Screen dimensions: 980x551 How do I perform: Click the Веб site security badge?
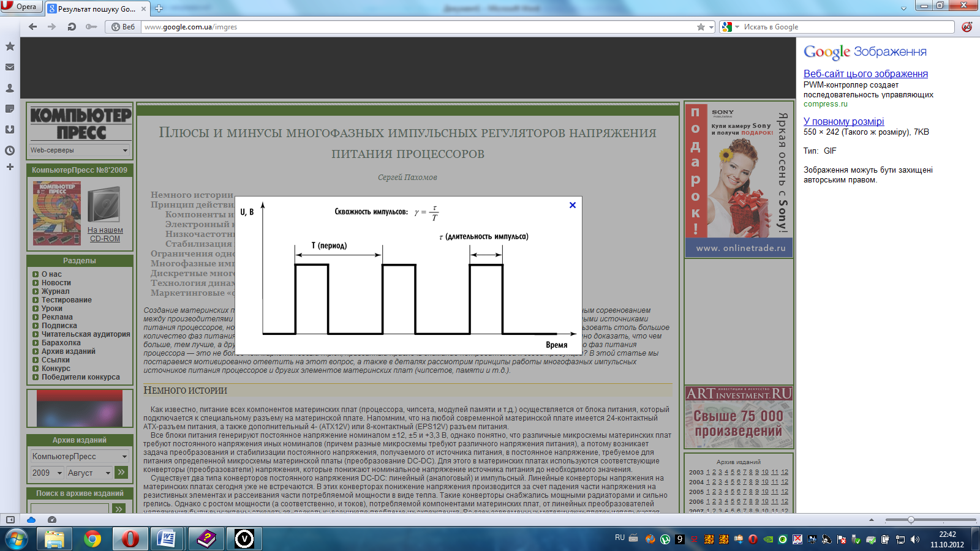[123, 27]
